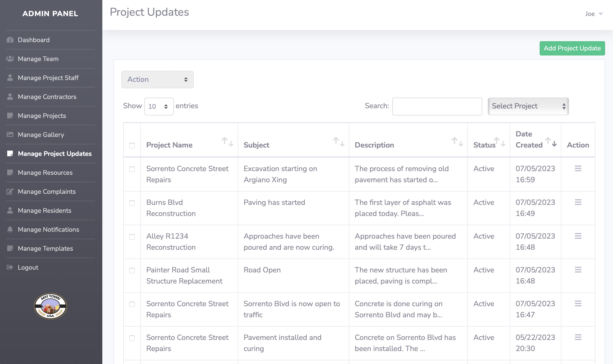Click the Manage Gallery image icon
613x364 pixels.
click(x=10, y=134)
